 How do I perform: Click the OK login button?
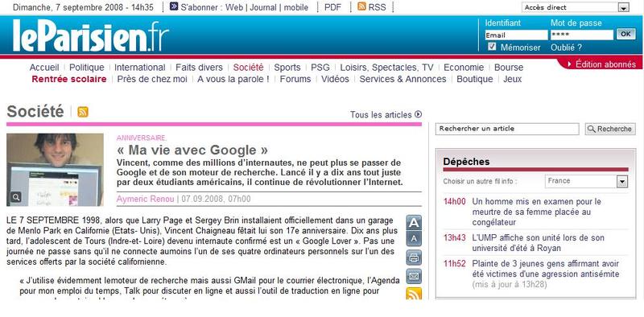[x=626, y=35]
